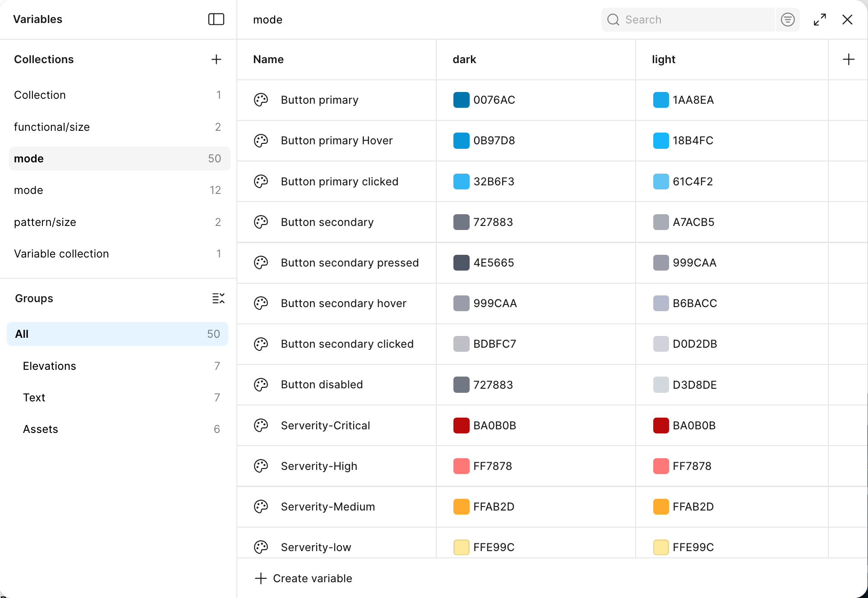Open dark color swatch for Button primary
This screenshot has width=868, height=598.
[461, 100]
